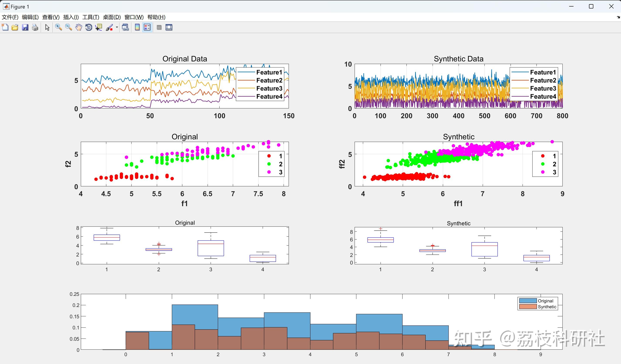Select the Zoom Out magnifier tool
The width and height of the screenshot is (621, 364).
(x=69, y=27)
